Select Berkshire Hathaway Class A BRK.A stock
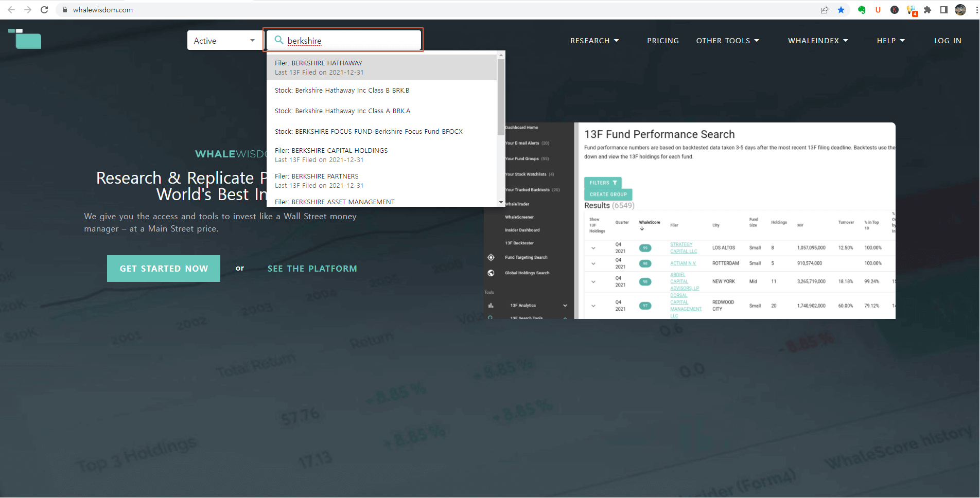This screenshot has height=498, width=980. (x=382, y=111)
